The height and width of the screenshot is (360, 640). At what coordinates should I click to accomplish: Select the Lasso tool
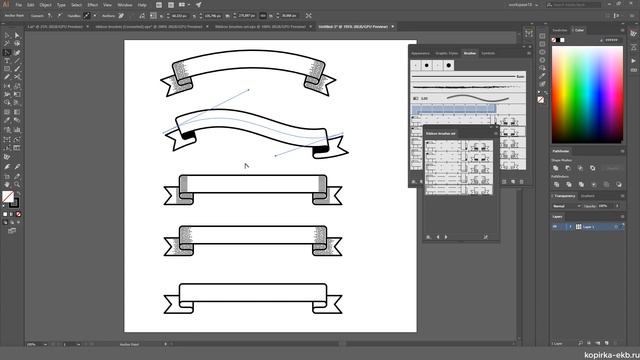pos(17,44)
